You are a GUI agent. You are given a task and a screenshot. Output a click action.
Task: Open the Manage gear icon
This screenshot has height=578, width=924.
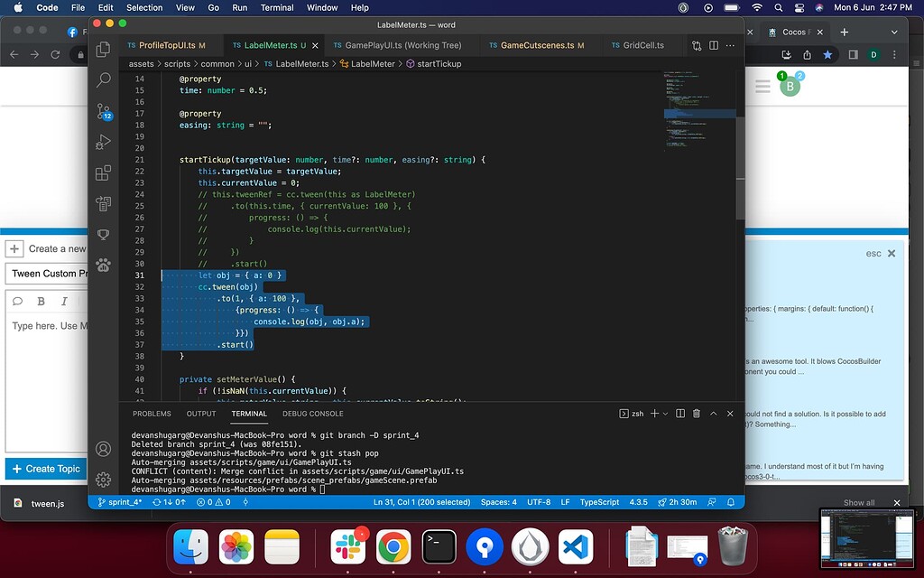[x=104, y=479]
